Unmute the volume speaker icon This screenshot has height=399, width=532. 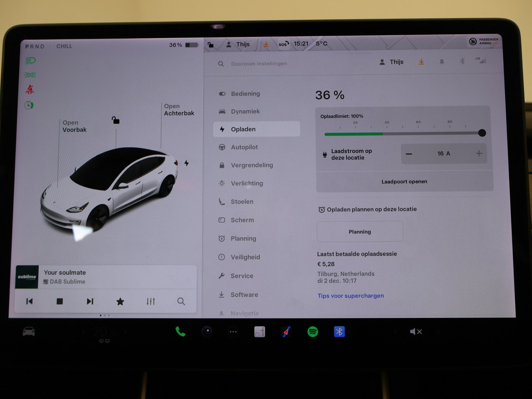[416, 331]
